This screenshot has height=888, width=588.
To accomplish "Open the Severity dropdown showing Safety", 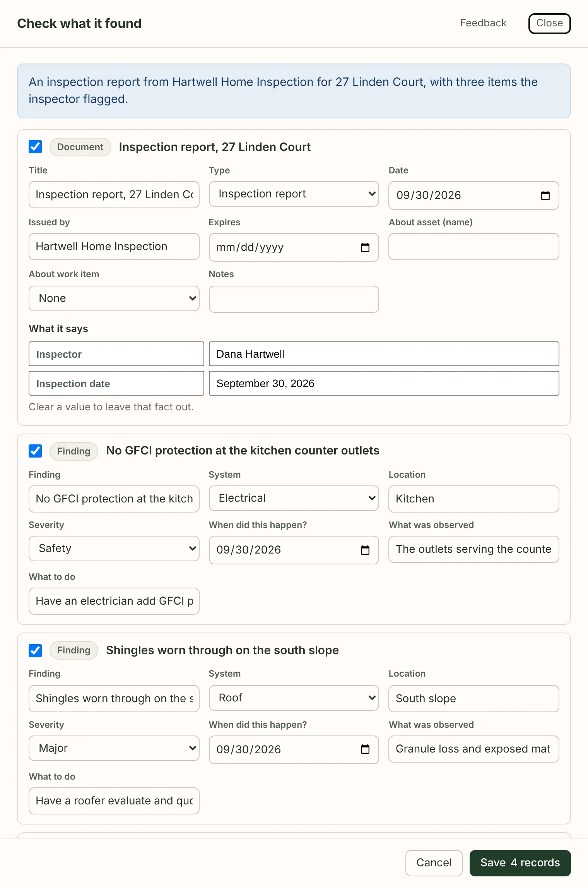I will point(114,549).
